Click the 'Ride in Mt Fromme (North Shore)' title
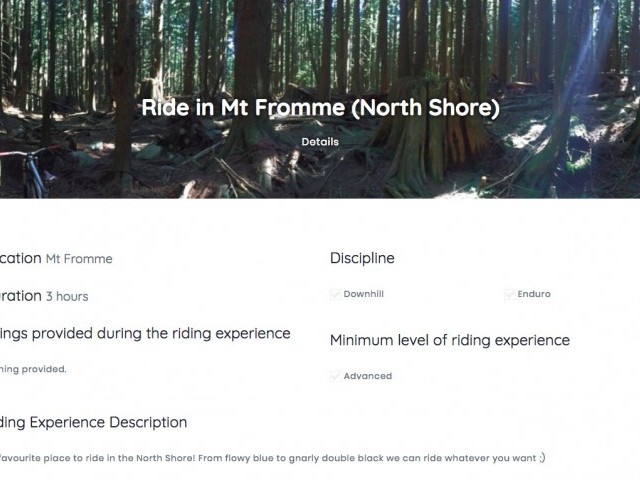Image resolution: width=640 pixels, height=480 pixels. [320, 108]
